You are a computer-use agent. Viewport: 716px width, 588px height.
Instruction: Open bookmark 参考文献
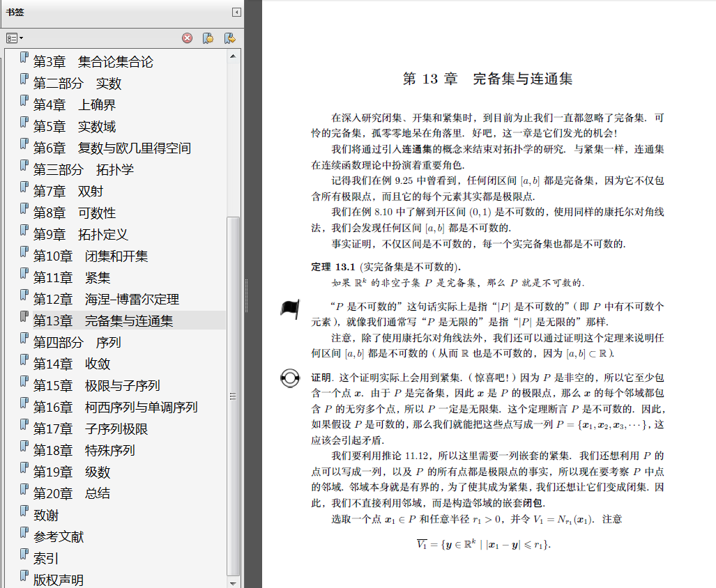[59, 537]
